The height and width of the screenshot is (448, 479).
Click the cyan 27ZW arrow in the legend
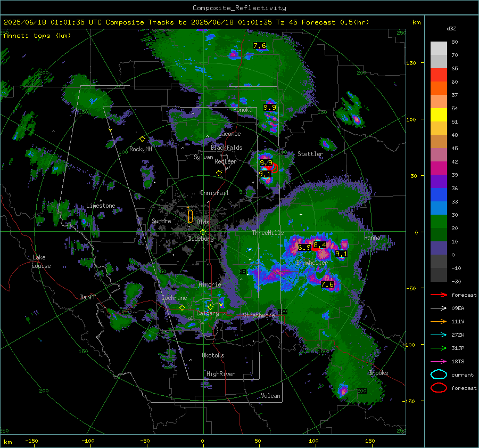coord(439,335)
